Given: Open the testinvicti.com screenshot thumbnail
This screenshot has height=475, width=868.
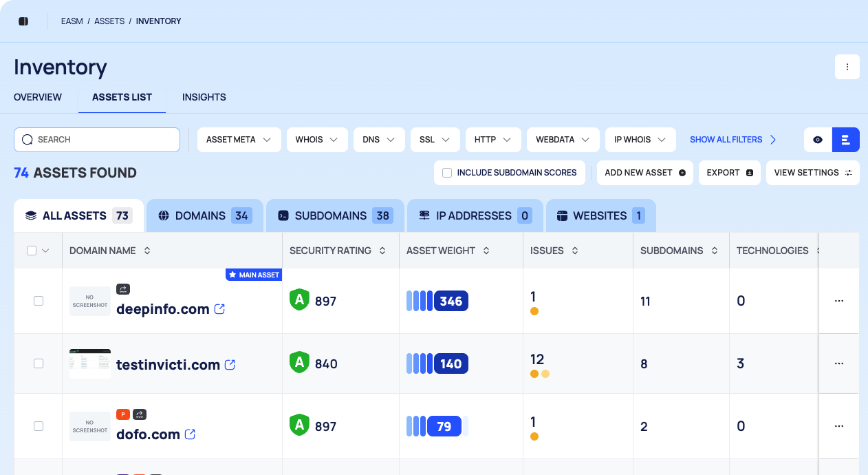Looking at the screenshot, I should point(90,363).
